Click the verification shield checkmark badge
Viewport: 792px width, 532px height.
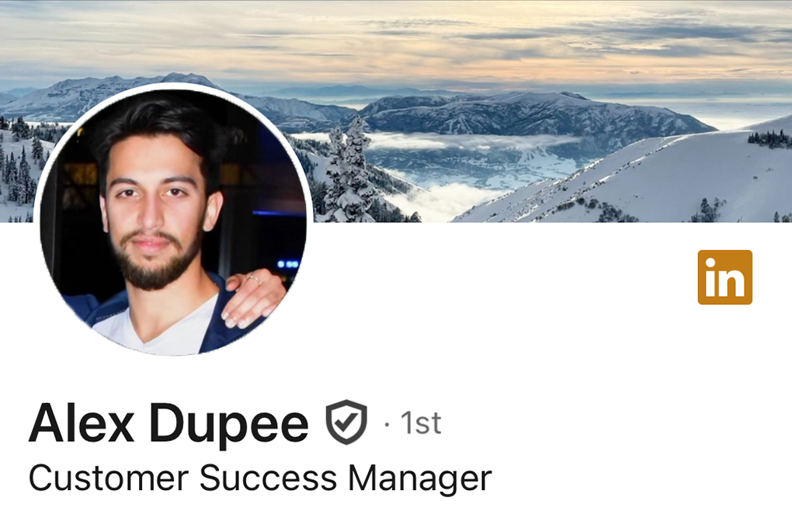pos(346,422)
